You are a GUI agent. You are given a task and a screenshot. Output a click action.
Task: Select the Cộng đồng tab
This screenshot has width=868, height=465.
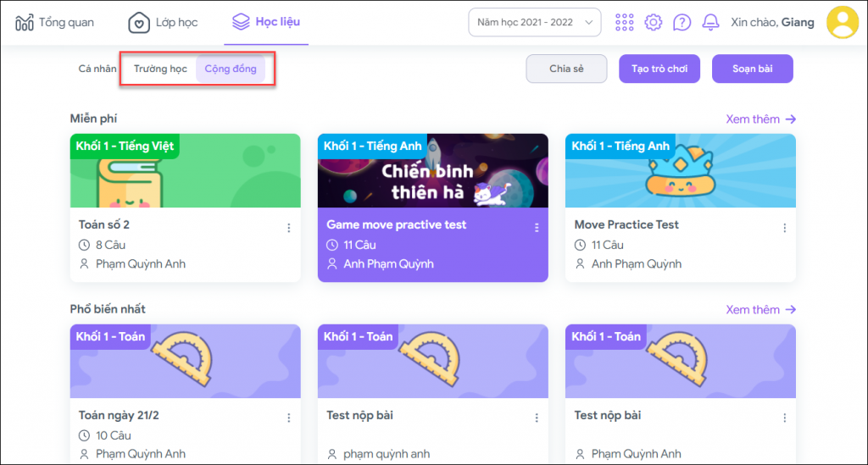231,69
